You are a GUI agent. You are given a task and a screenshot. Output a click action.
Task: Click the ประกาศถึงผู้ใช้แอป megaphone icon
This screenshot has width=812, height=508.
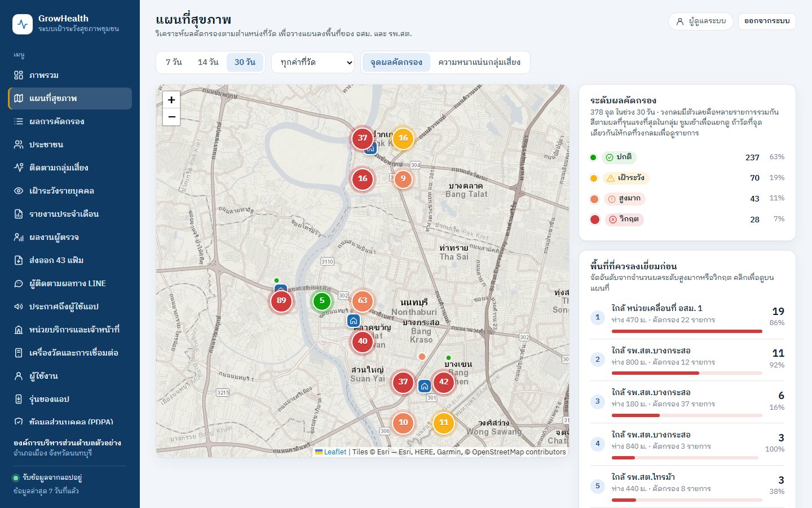(x=19, y=306)
